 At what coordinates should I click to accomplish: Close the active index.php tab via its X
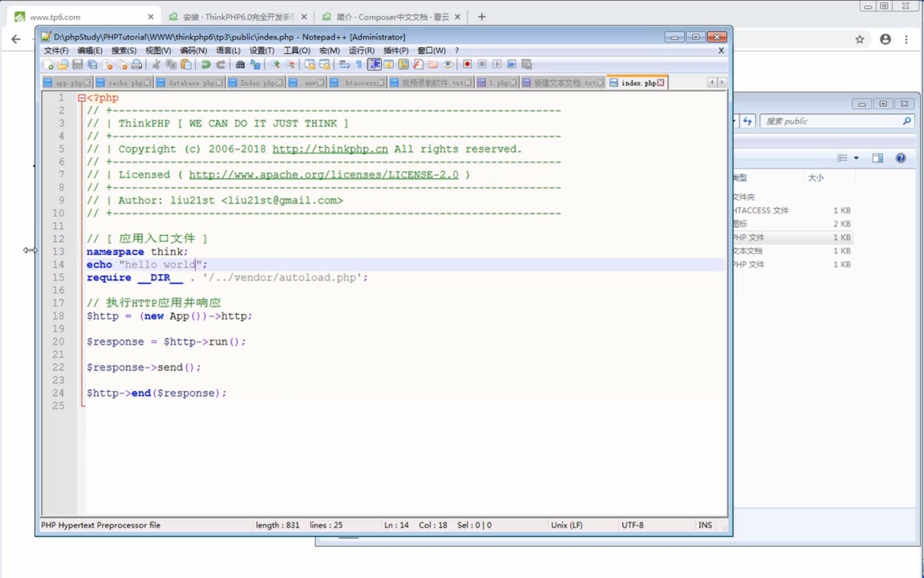point(661,83)
